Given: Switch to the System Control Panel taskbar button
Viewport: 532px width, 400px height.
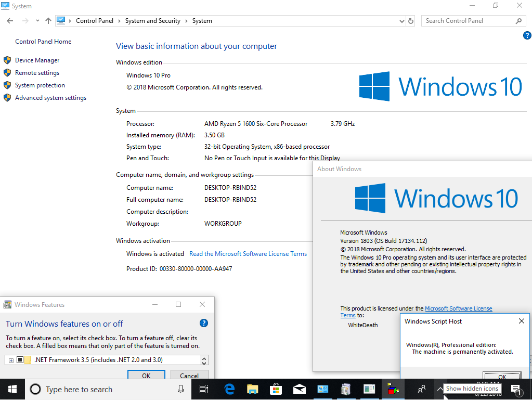Looking at the screenshot, I should click(x=322, y=389).
